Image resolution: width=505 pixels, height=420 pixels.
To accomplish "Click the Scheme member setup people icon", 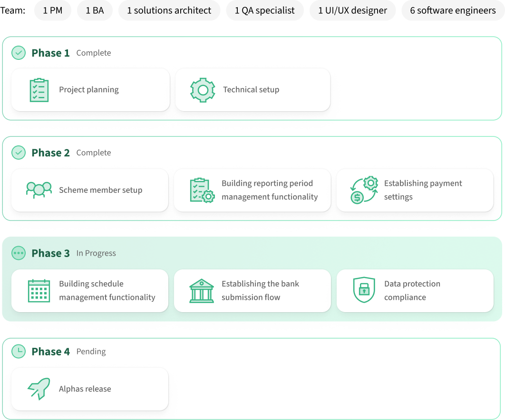I will 39,190.
